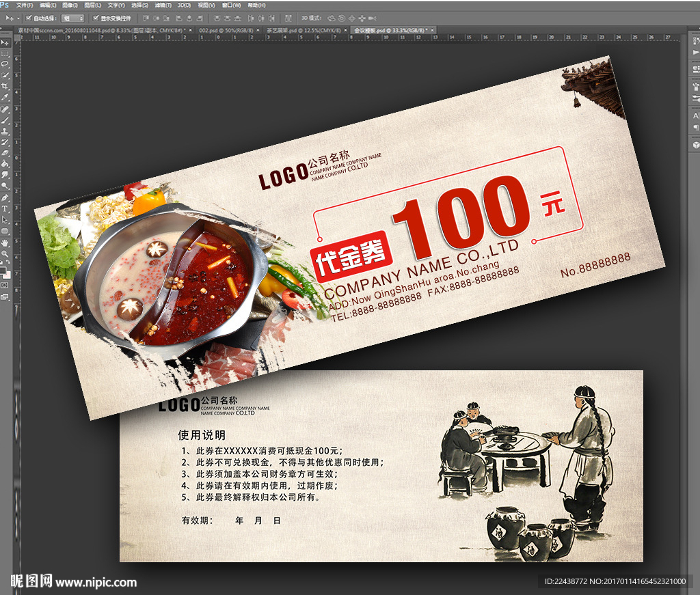
Task: Select the Lasso tool
Action: tap(5, 64)
